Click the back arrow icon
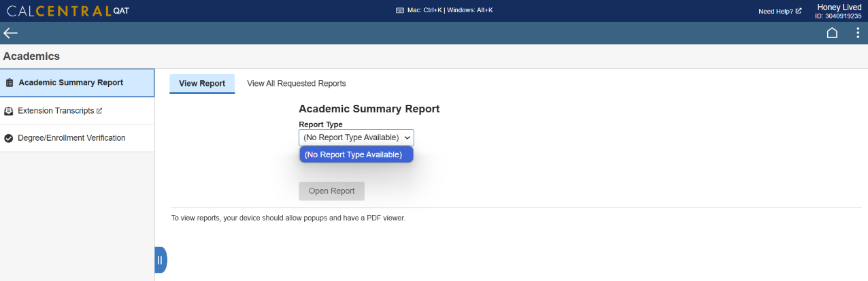This screenshot has height=281, width=868. pos(10,33)
